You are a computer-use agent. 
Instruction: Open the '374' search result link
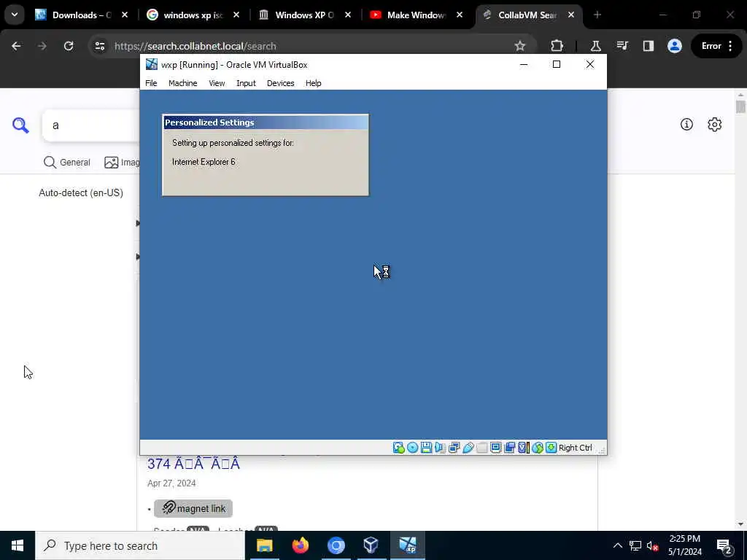[193, 463]
